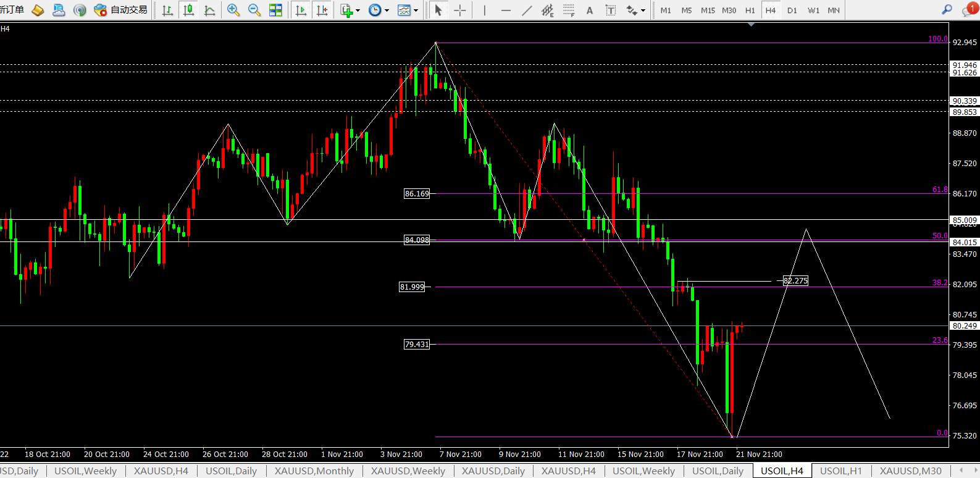Click the 100.0 Fibonacci level label

click(x=937, y=39)
